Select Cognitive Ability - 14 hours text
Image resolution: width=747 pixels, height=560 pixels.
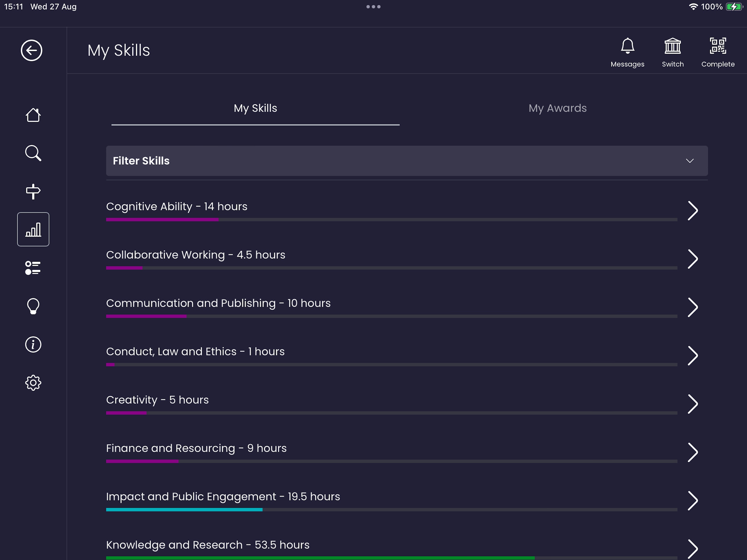[177, 206]
